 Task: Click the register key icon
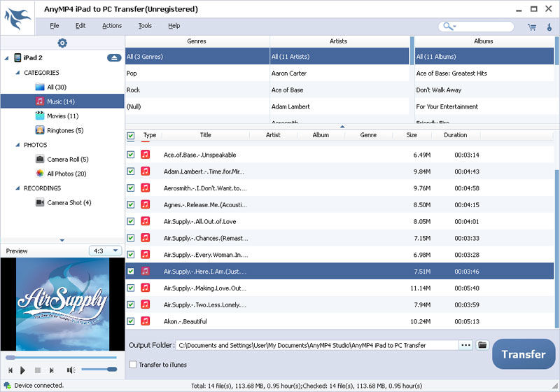[x=549, y=27]
